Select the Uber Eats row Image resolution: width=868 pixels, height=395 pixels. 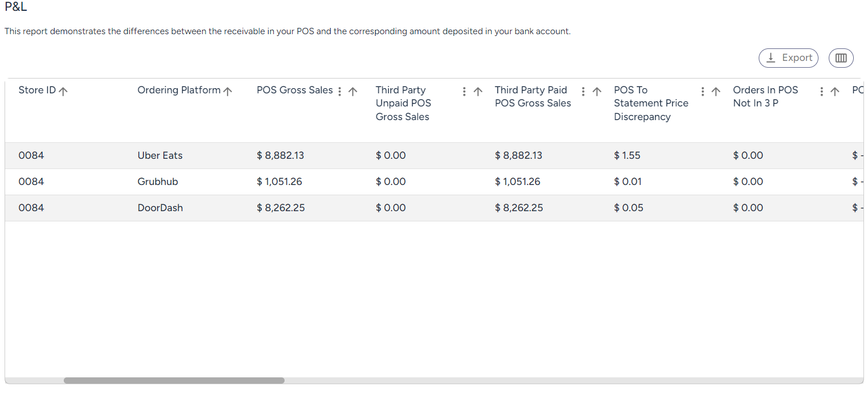[x=434, y=155]
